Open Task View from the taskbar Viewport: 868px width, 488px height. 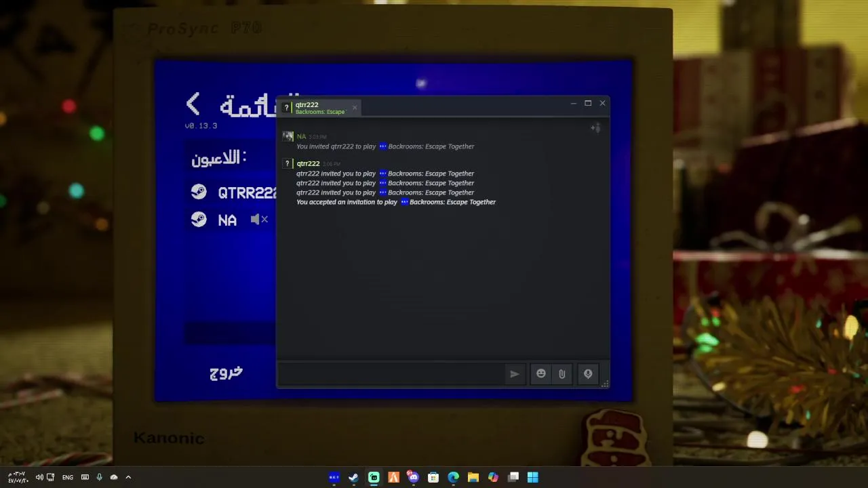[x=513, y=477]
